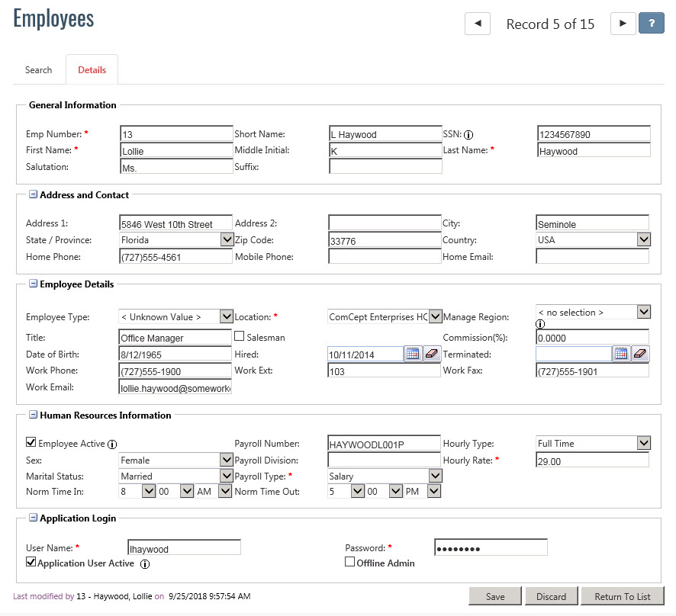This screenshot has width=676, height=616.
Task: Click the SSN info icon
Action: click(x=469, y=135)
